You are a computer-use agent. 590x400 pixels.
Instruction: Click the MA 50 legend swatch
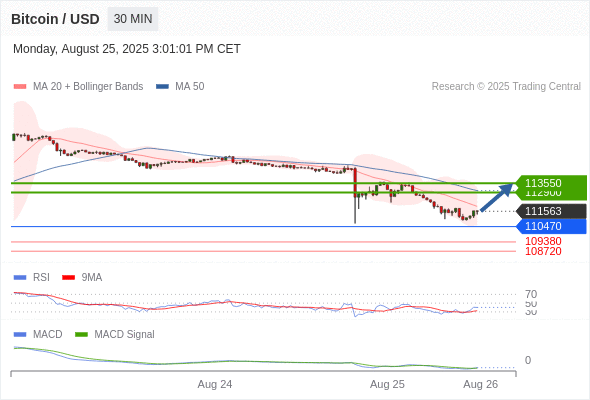pos(162,87)
